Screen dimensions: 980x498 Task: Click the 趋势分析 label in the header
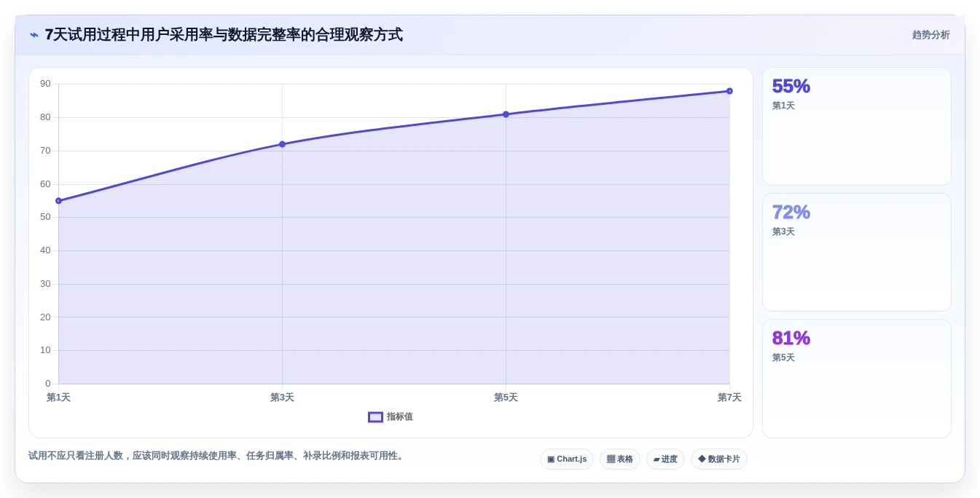pos(930,35)
